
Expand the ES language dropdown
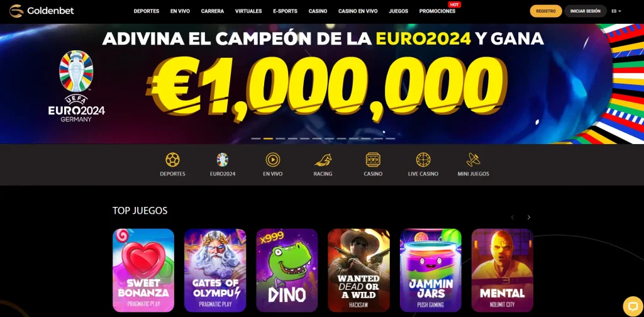pos(616,11)
